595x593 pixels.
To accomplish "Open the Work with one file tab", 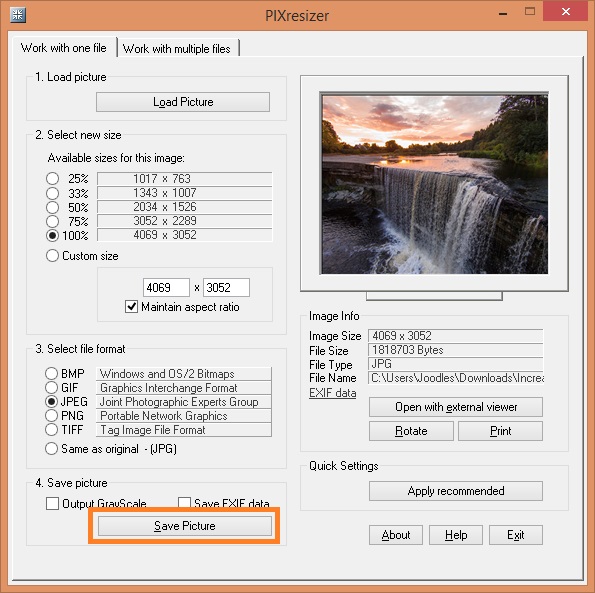I will (64, 48).
